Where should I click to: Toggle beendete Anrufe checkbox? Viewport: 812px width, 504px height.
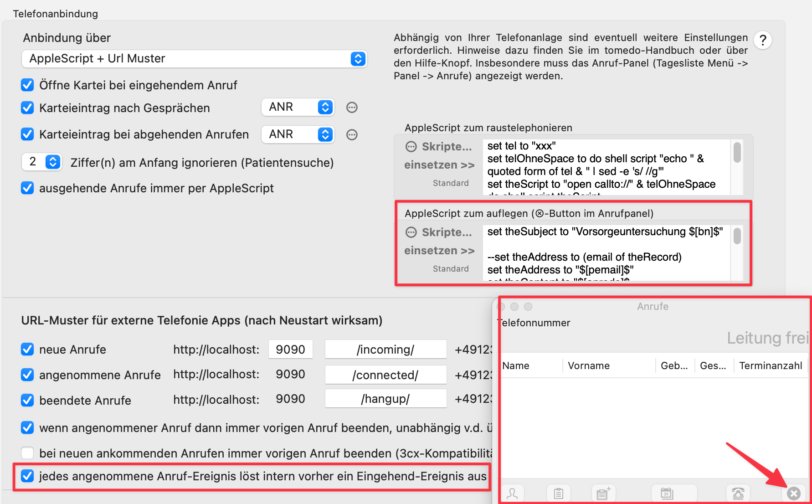pyautogui.click(x=27, y=400)
